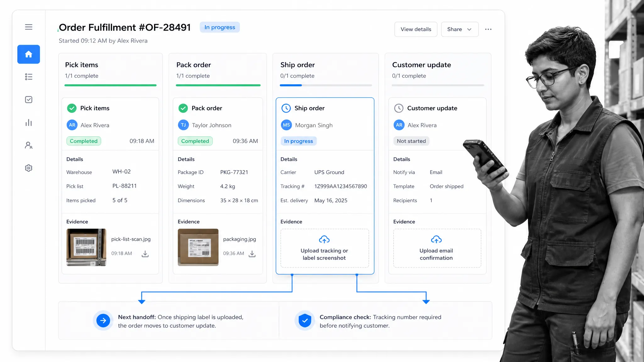This screenshot has height=362, width=644.
Task: Click Completed status on Pick items card
Action: tap(84, 141)
